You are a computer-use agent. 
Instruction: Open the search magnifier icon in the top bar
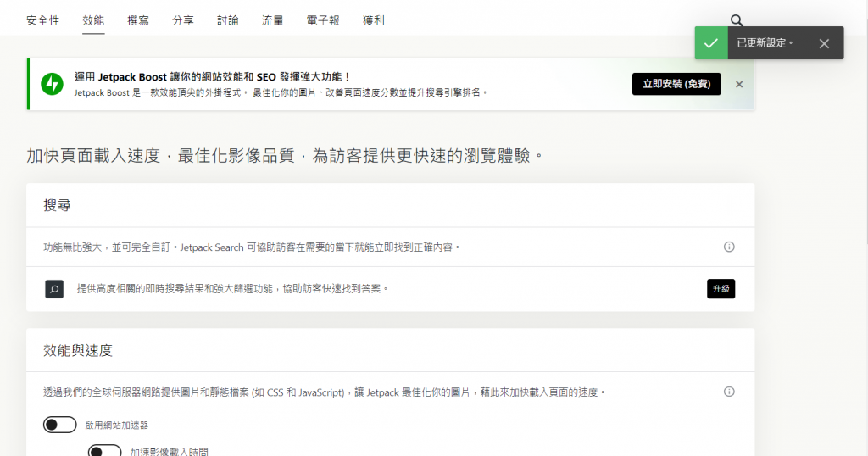point(737,20)
